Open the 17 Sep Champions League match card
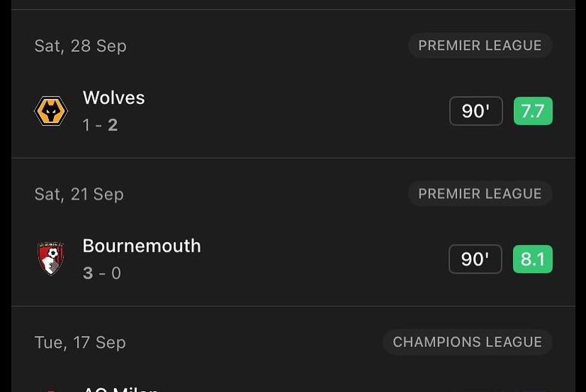The height and width of the screenshot is (392, 586). [x=293, y=349]
